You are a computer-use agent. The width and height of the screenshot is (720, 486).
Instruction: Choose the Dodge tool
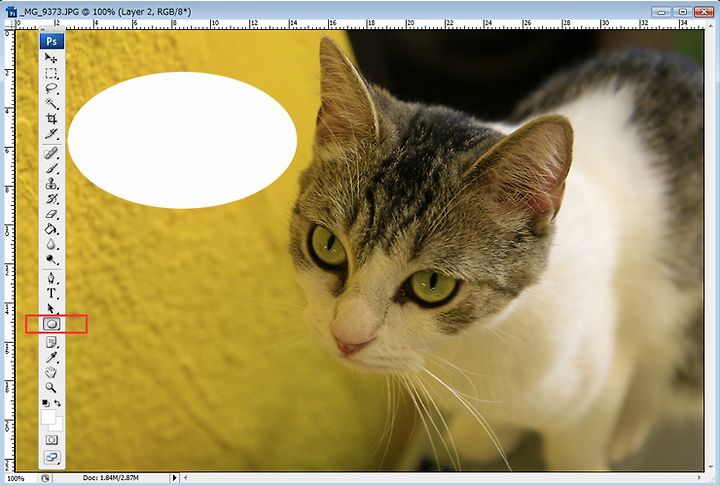51,260
